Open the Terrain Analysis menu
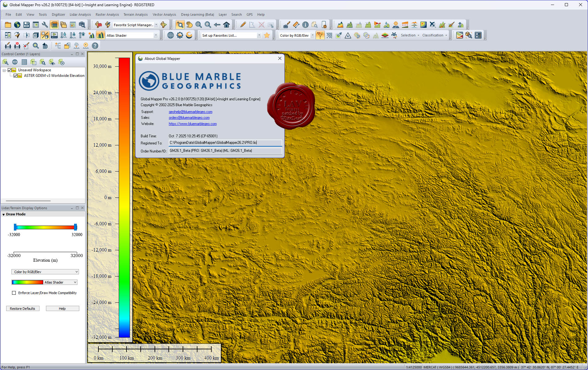The image size is (588, 370). point(135,15)
